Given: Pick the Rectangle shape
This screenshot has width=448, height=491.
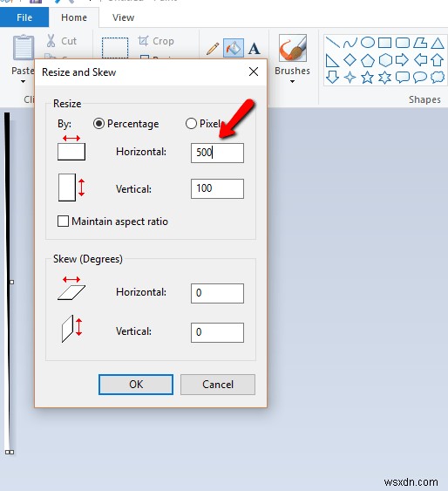Looking at the screenshot, I should point(384,43).
